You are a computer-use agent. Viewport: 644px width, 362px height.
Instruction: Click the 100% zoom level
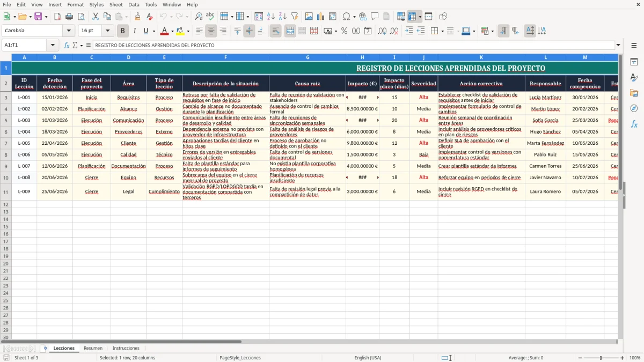point(635,358)
